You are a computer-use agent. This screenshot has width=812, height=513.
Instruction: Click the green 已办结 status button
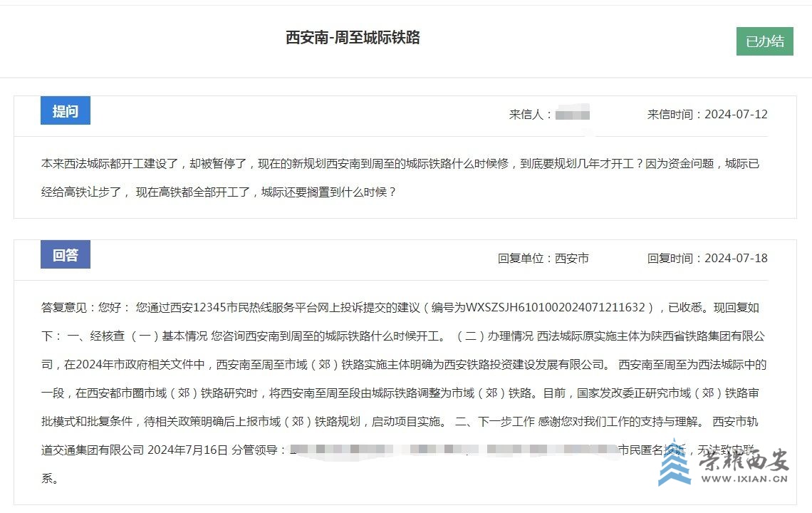pos(765,41)
